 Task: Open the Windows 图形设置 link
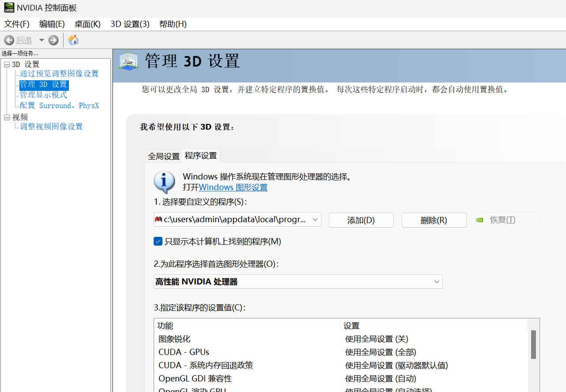[233, 187]
